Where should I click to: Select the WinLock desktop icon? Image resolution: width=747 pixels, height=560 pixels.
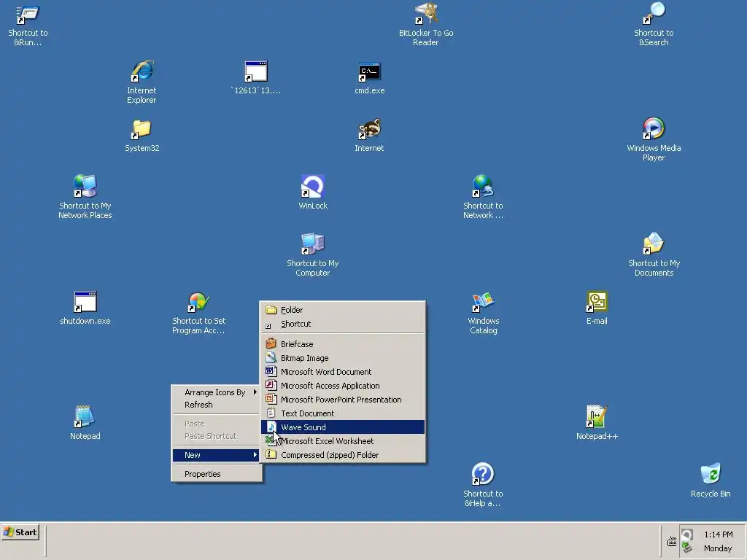tap(312, 192)
